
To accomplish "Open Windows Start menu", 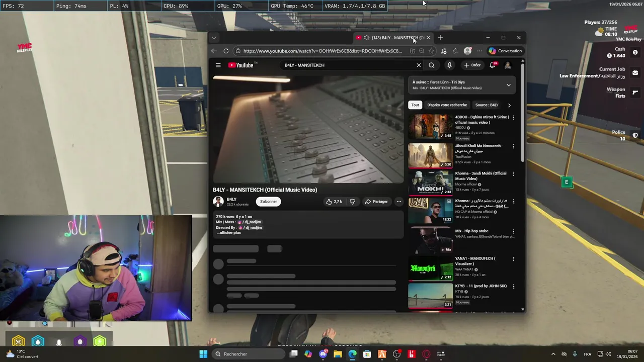I will click(x=203, y=354).
